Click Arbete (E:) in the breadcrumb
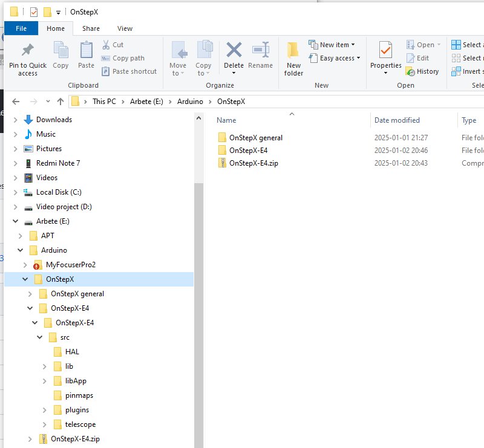This screenshot has width=484, height=448. [x=146, y=102]
